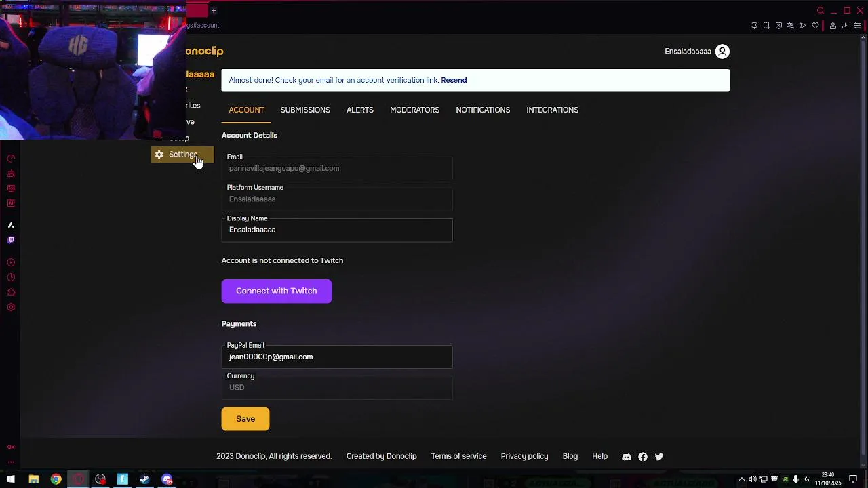Click the Display Name input field

pyautogui.click(x=337, y=230)
